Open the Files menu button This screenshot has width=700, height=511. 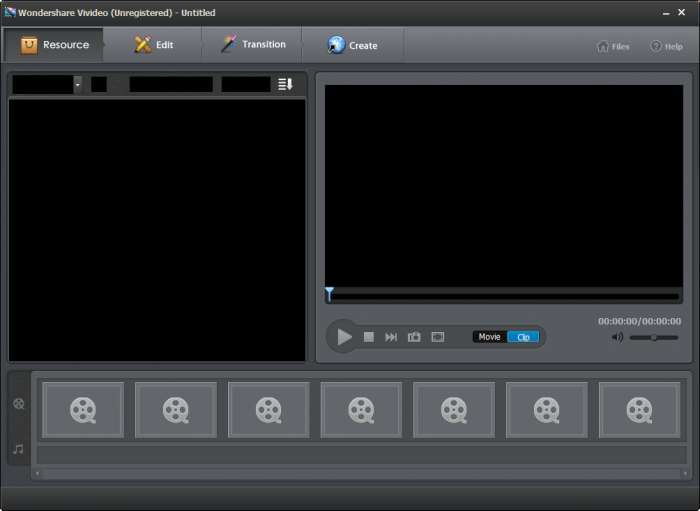pyautogui.click(x=613, y=46)
